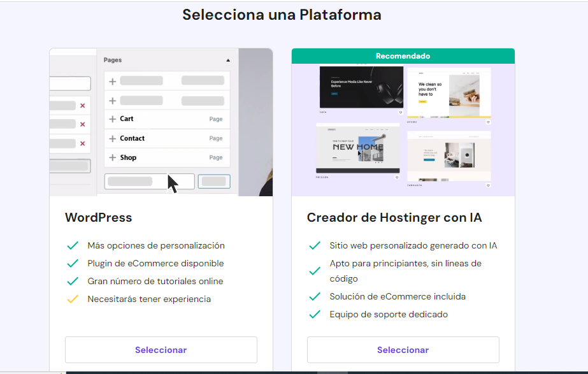Click the green Recomendado banner

[403, 56]
